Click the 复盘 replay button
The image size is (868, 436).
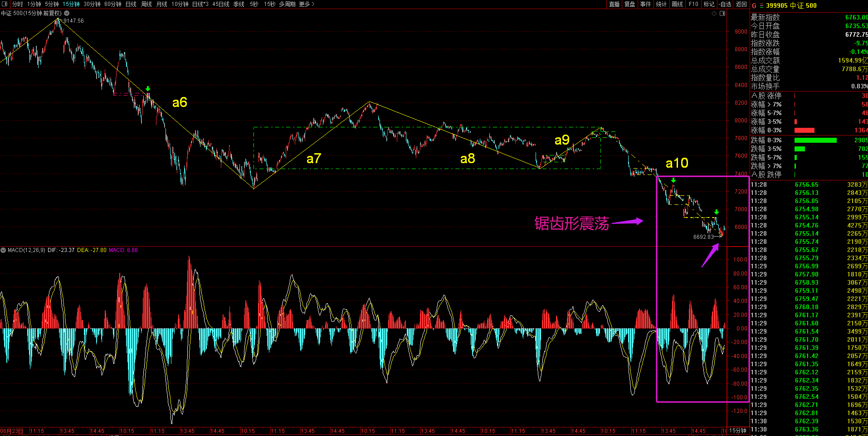click(x=630, y=4)
